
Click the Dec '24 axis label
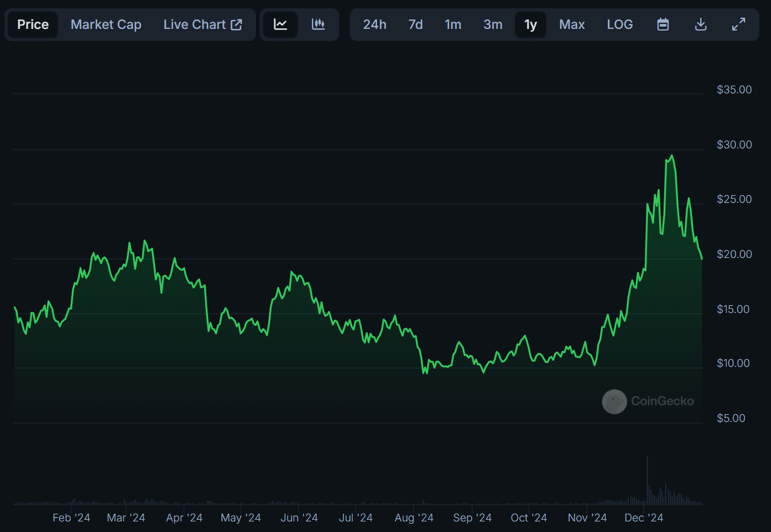pos(644,518)
